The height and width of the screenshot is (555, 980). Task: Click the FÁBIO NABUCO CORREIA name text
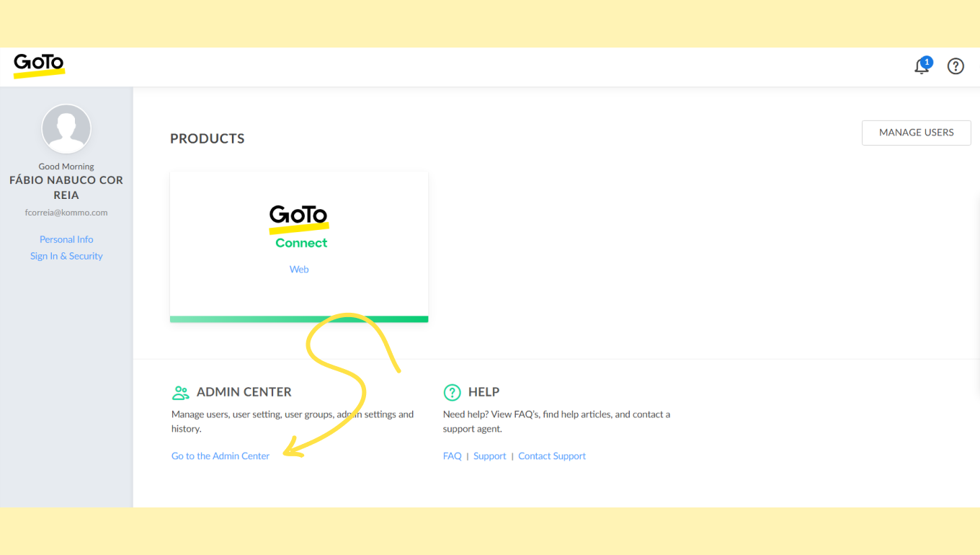pos(66,187)
